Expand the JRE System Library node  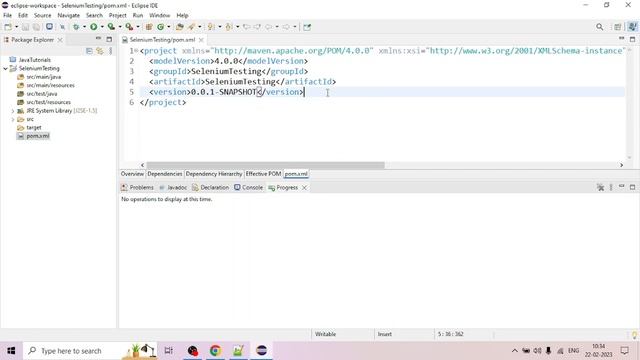click(13, 111)
